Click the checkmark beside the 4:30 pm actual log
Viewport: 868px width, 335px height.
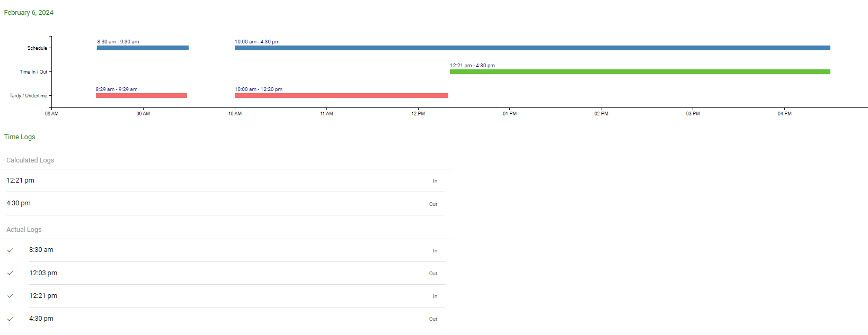[10, 319]
